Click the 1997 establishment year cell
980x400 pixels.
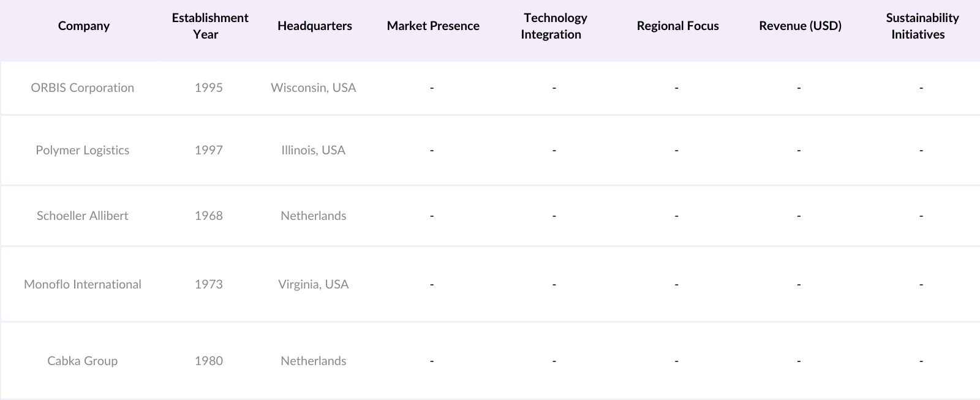click(209, 150)
